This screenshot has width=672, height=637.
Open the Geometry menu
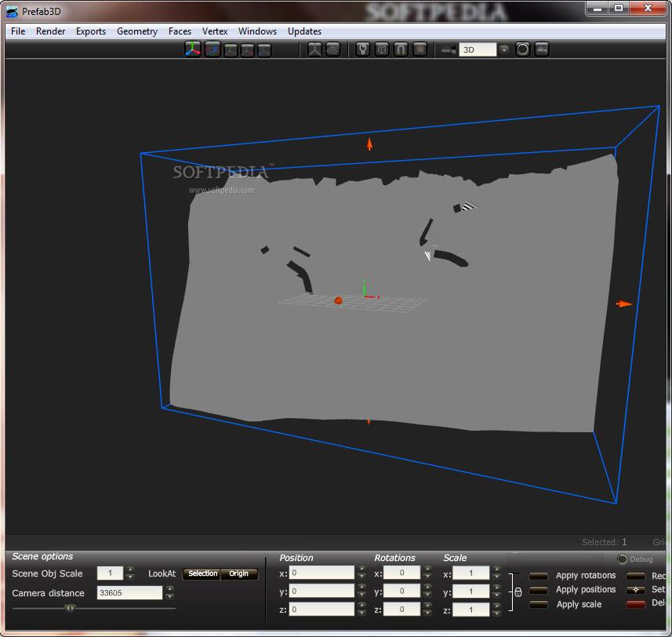(136, 31)
